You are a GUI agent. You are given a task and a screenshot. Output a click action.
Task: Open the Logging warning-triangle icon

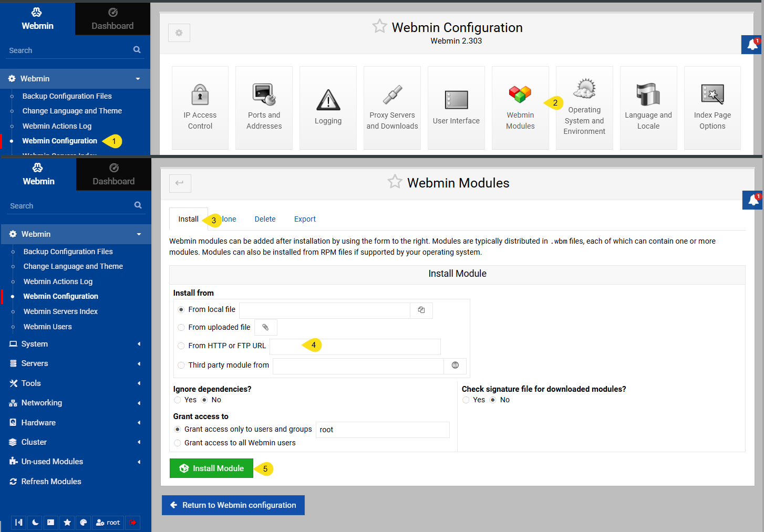[328, 108]
